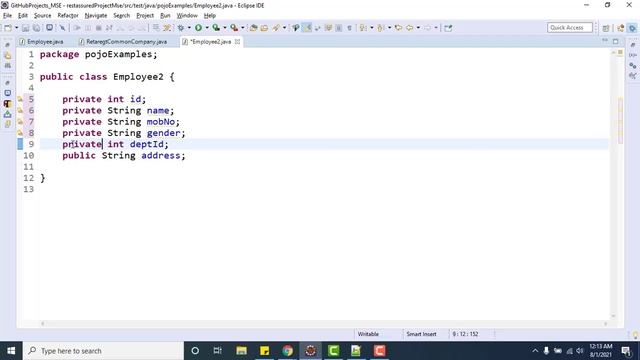
Task: Open Google Chrome from the taskbar
Action: tap(287, 351)
